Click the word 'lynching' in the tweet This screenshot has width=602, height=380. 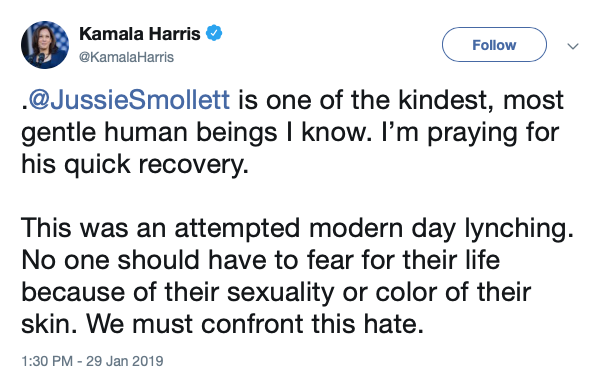click(519, 229)
